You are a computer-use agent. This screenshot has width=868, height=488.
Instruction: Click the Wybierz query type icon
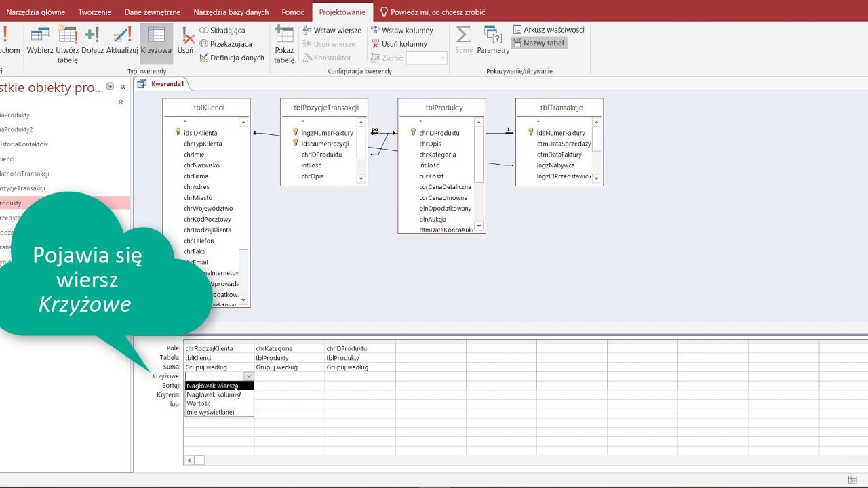point(40,41)
